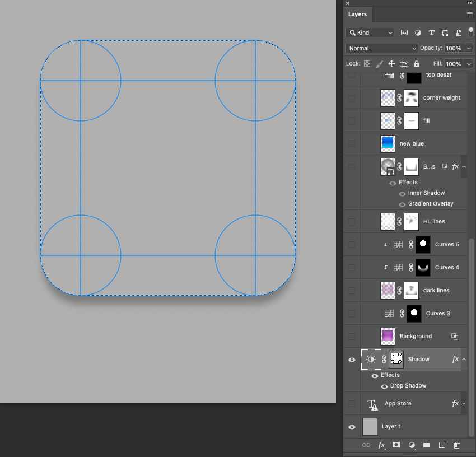Hide the Drop Shadow effect
This screenshot has width=476, height=457.
384,386
